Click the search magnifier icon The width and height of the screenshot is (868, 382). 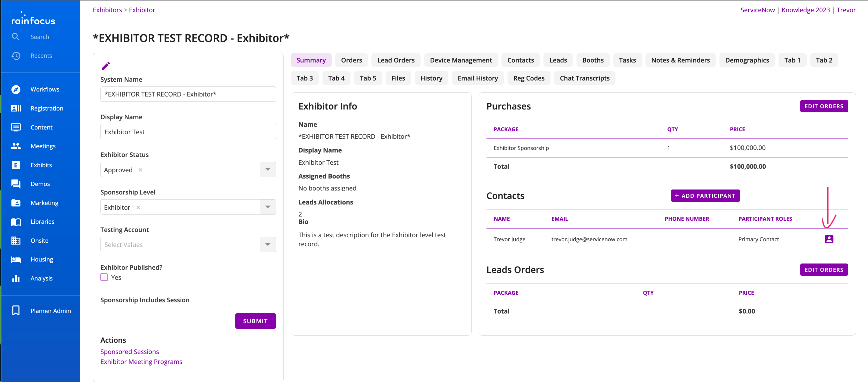point(15,37)
